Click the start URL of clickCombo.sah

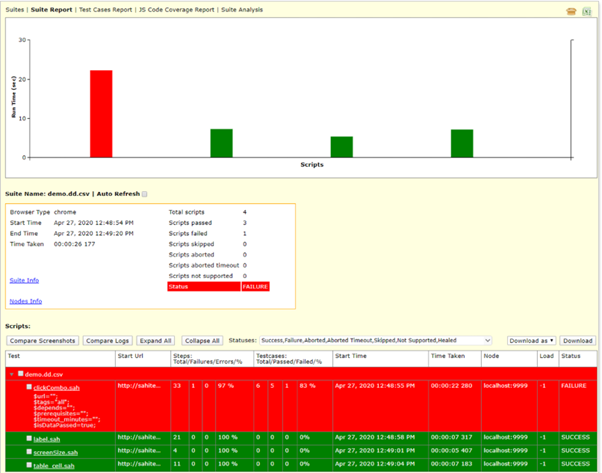[139, 385]
